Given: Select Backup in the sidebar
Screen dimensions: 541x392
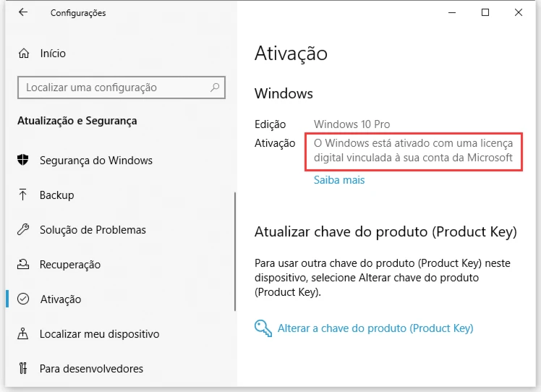Looking at the screenshot, I should point(57,195).
